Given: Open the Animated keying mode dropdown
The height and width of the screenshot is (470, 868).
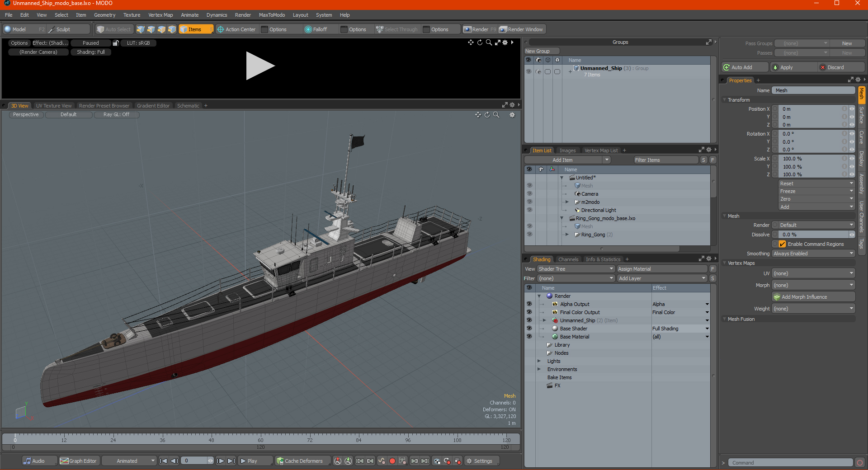Looking at the screenshot, I should tap(129, 461).
